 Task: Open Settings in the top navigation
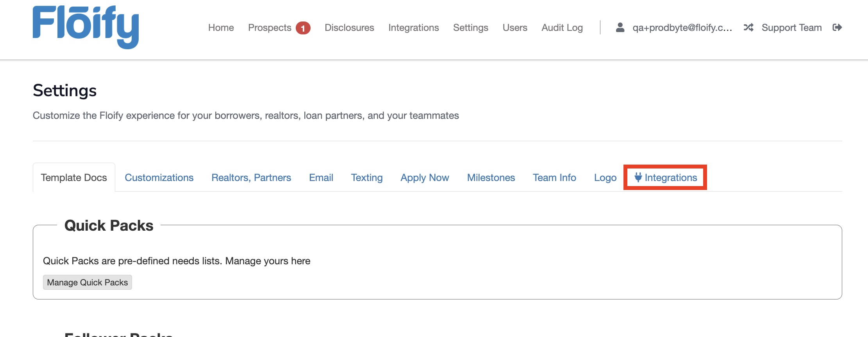(x=471, y=28)
